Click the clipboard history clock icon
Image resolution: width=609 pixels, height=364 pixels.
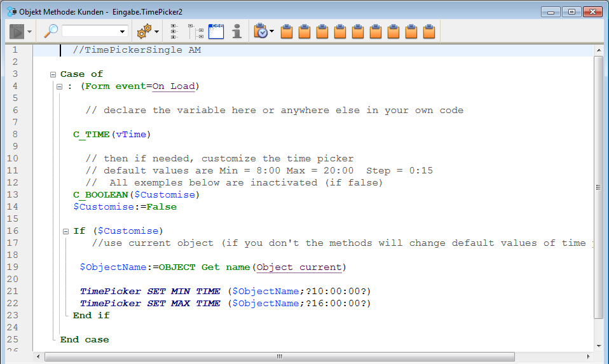tap(261, 31)
